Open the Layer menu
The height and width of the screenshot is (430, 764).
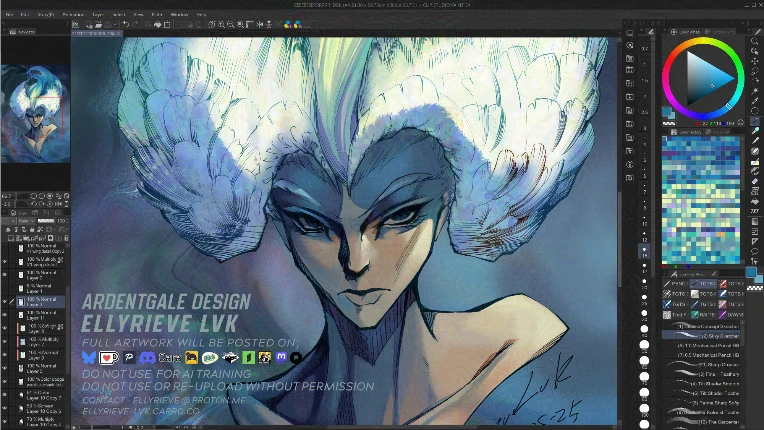[x=98, y=15]
